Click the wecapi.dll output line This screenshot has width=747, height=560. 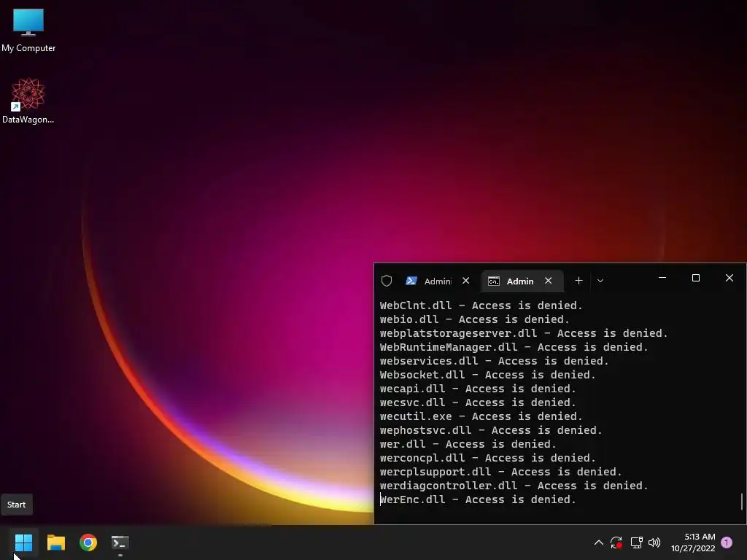pos(478,389)
